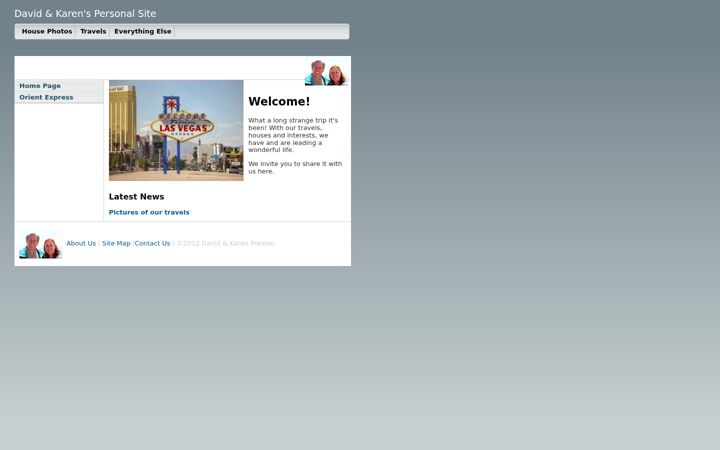Click the Welcome! heading
720x450 pixels.
pyautogui.click(x=279, y=101)
